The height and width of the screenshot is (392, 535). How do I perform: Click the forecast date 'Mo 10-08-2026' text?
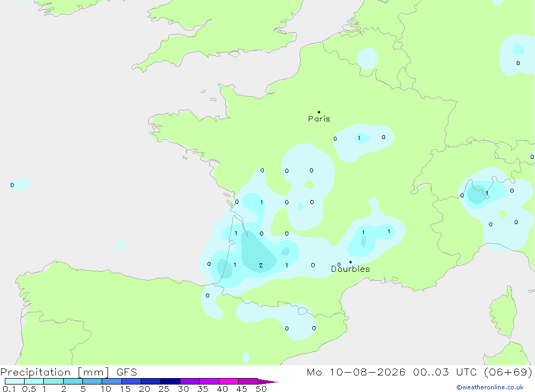pos(356,372)
